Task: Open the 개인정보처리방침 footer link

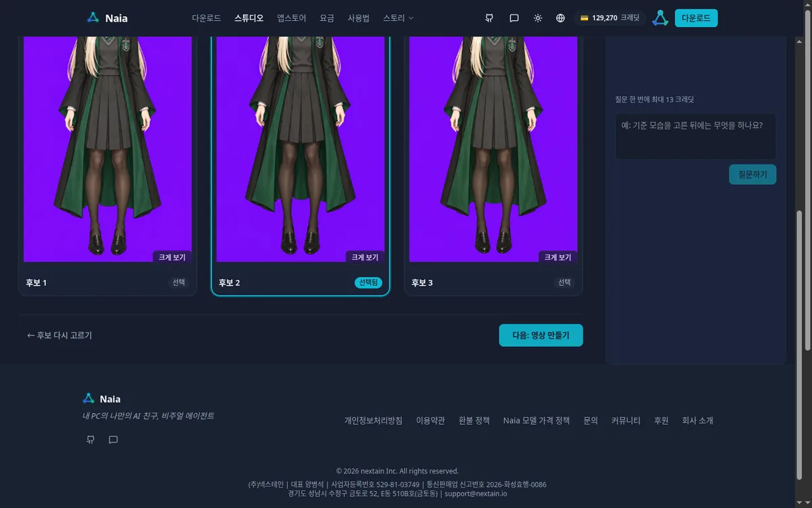Action: (x=374, y=421)
